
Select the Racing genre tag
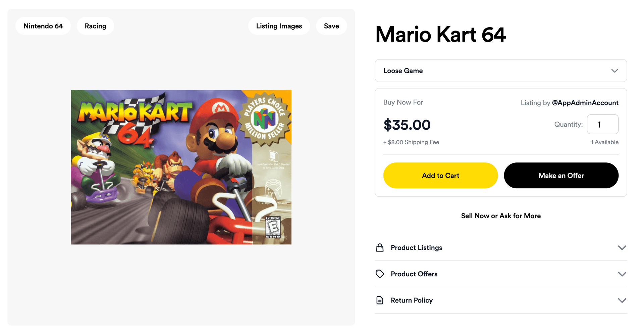(95, 26)
